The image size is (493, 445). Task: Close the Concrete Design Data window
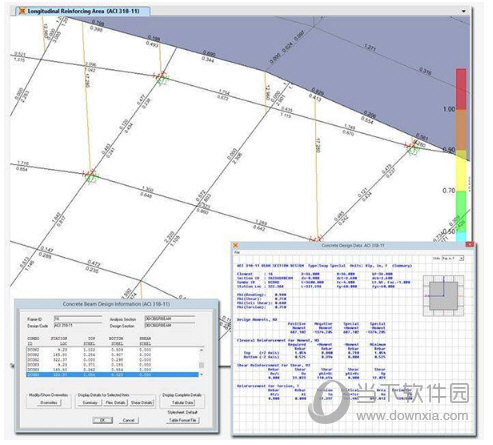click(x=469, y=245)
